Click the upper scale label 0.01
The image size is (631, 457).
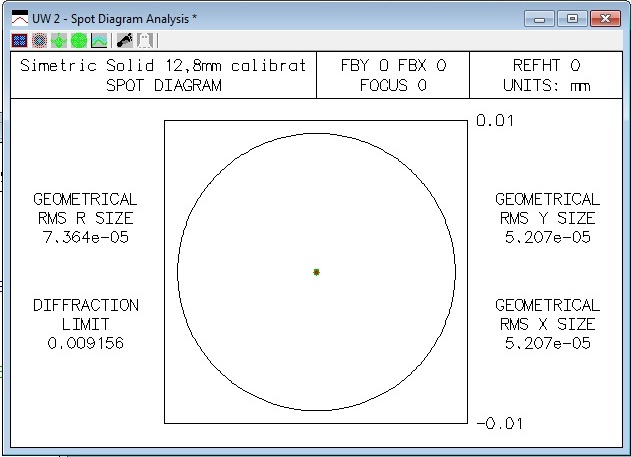pyautogui.click(x=495, y=121)
